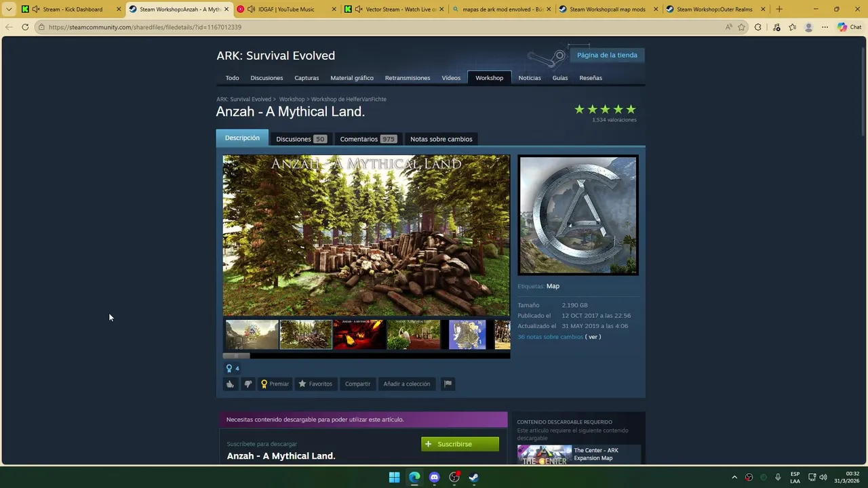Image resolution: width=868 pixels, height=488 pixels.
Task: Add page to favorites star icon
Action: [741, 27]
